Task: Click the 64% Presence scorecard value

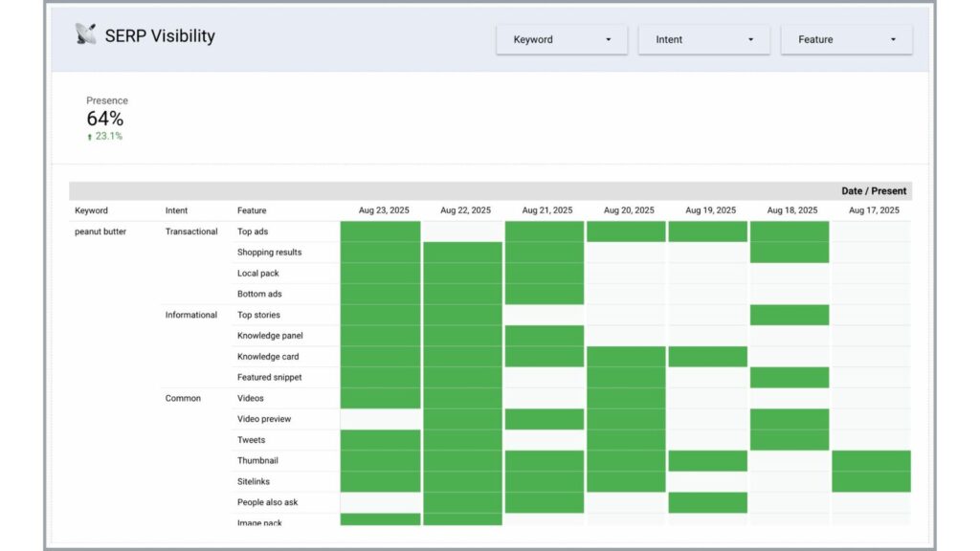Action: pos(105,119)
